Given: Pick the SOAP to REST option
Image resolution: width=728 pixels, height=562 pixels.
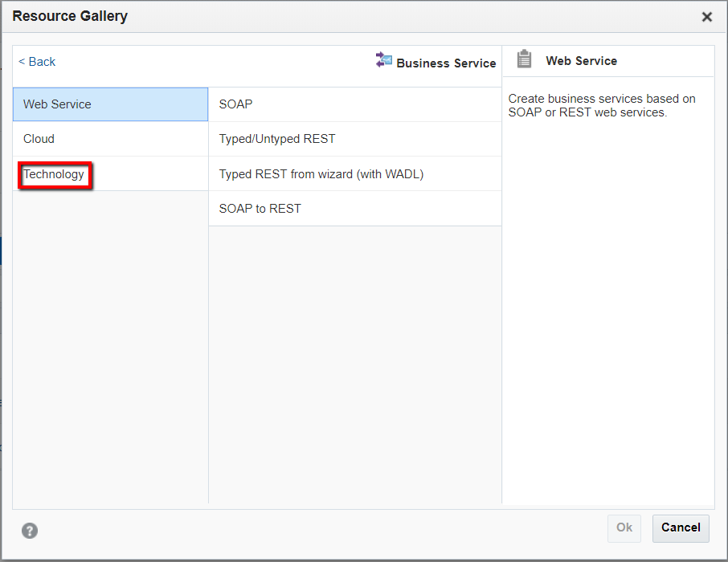Looking at the screenshot, I should point(354,209).
